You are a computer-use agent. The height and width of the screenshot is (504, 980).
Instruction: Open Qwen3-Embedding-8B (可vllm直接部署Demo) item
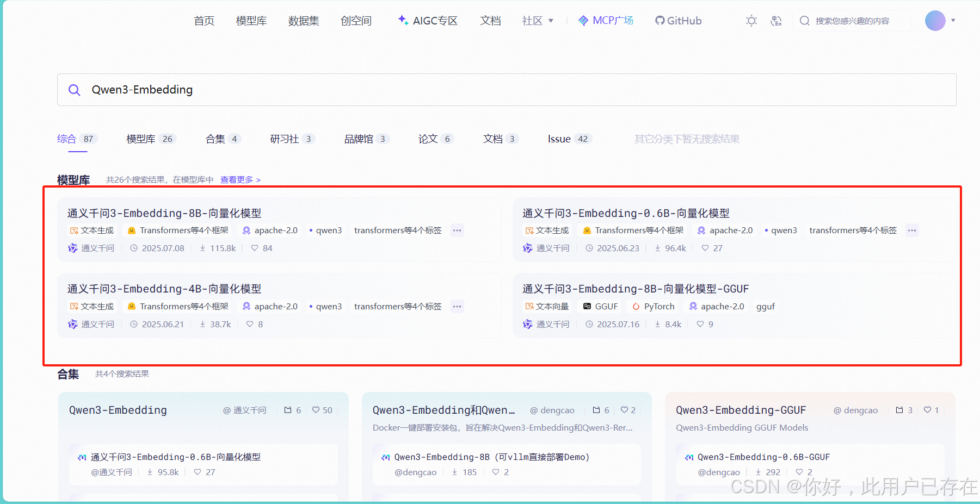tap(492, 457)
